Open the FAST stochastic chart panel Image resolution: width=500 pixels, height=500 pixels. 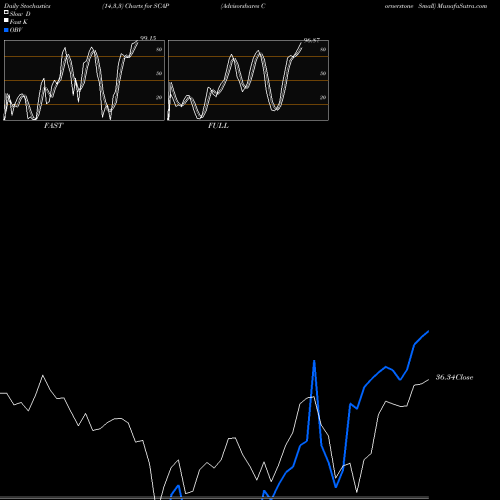(x=84, y=80)
